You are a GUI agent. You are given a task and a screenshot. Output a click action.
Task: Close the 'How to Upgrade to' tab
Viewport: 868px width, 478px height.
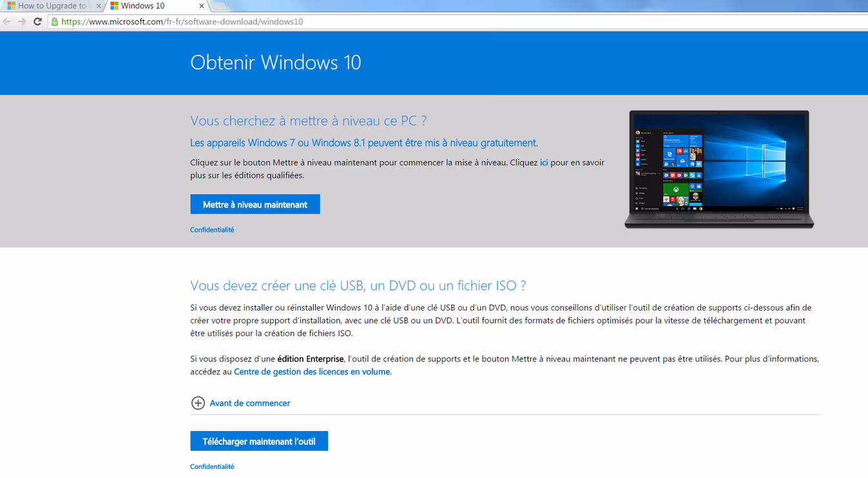coord(99,6)
